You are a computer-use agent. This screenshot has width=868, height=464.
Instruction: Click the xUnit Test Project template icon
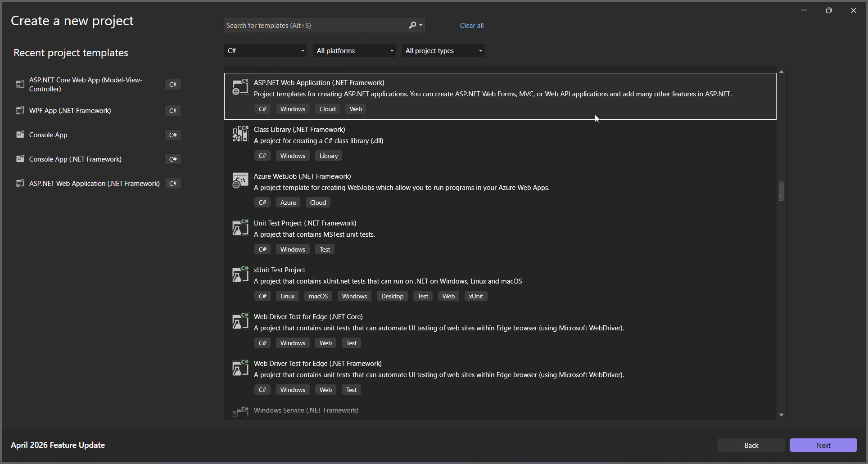pos(240,274)
